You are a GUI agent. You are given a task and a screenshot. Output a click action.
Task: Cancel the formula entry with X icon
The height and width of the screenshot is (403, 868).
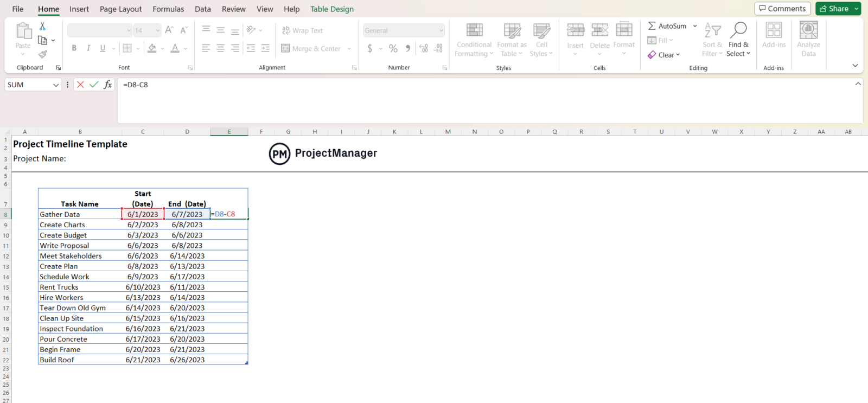pyautogui.click(x=80, y=85)
